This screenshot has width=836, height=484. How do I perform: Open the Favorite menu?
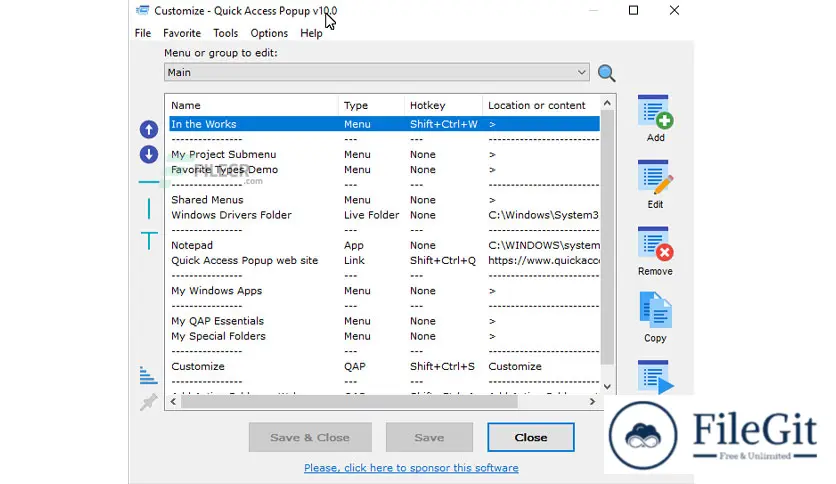pos(182,33)
